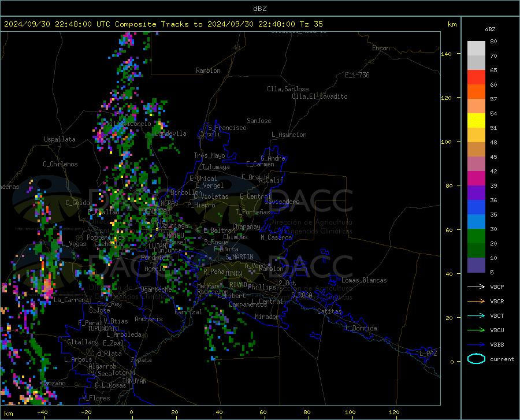Click the 'E_1-736' map label
Screen dimensions: 520x420
(357, 75)
